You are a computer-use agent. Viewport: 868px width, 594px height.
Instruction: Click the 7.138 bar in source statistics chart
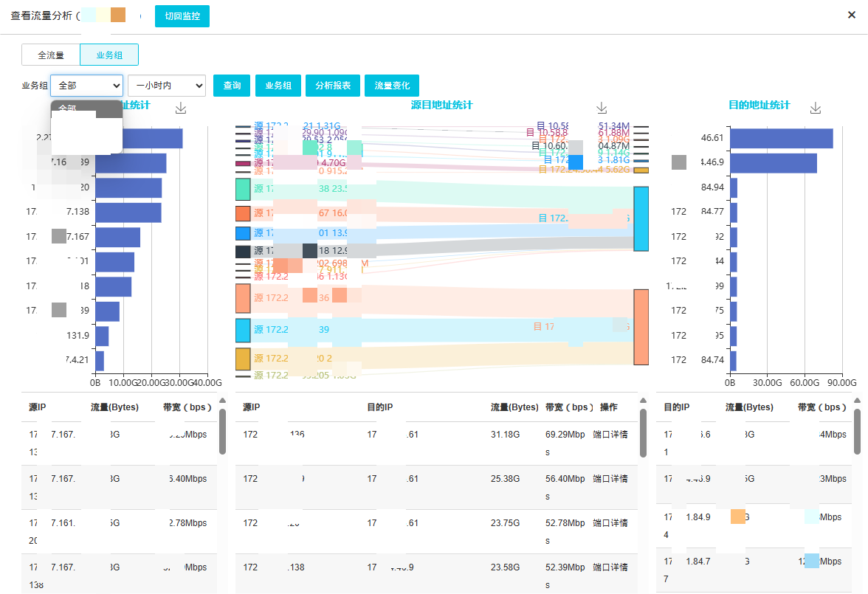tap(128, 213)
